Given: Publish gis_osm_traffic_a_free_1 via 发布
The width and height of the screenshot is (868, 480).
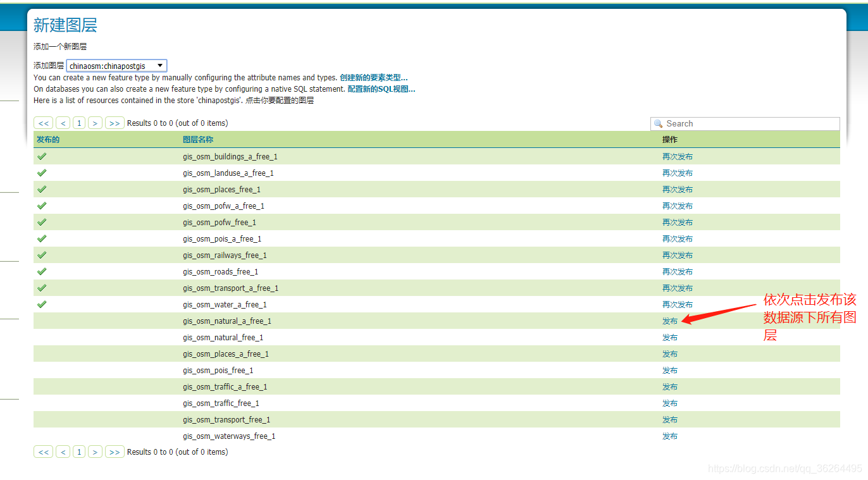Looking at the screenshot, I should [670, 387].
